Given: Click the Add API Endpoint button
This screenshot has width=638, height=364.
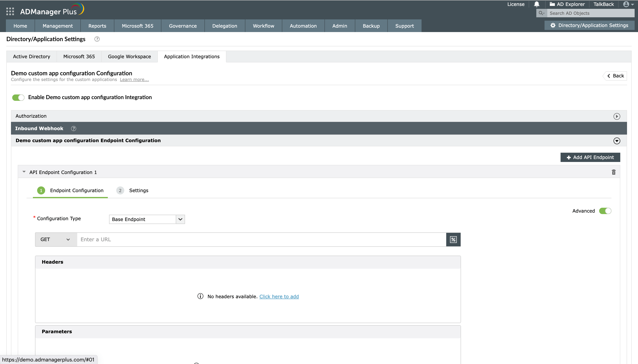Looking at the screenshot, I should coord(591,157).
